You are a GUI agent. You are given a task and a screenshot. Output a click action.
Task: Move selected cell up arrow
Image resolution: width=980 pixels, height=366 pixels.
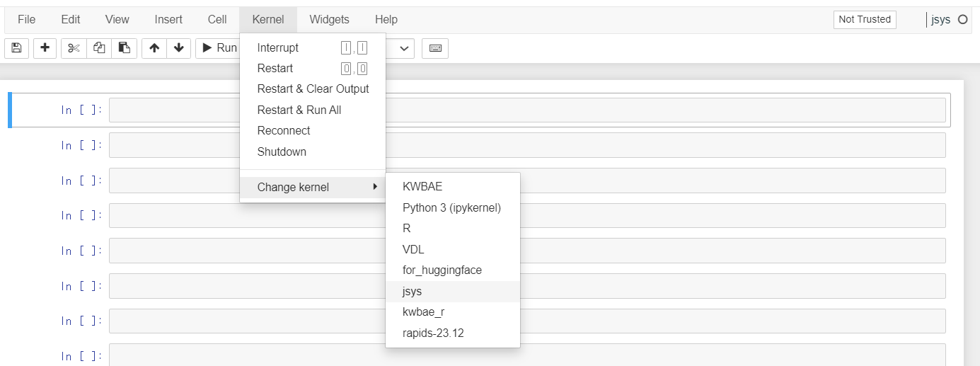click(154, 48)
